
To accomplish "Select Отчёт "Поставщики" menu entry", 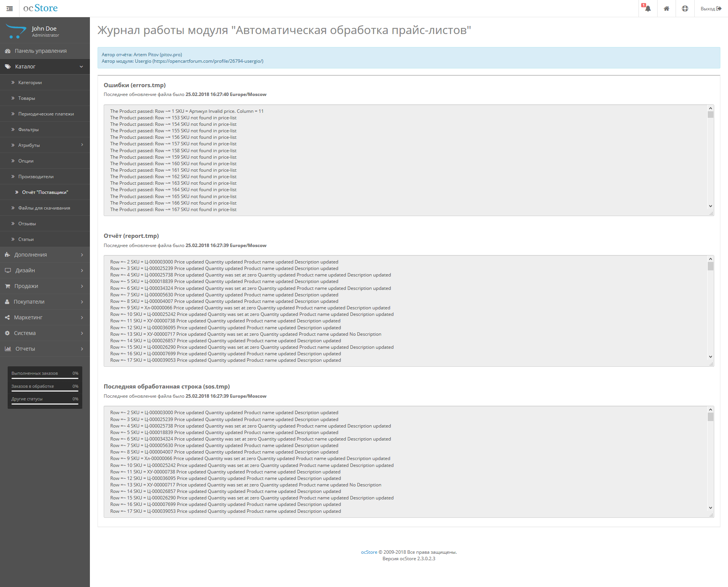I will pyautogui.click(x=45, y=192).
